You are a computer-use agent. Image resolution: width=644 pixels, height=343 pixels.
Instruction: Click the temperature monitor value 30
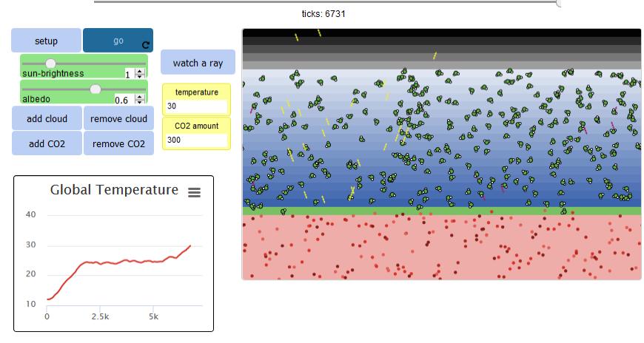[196, 106]
